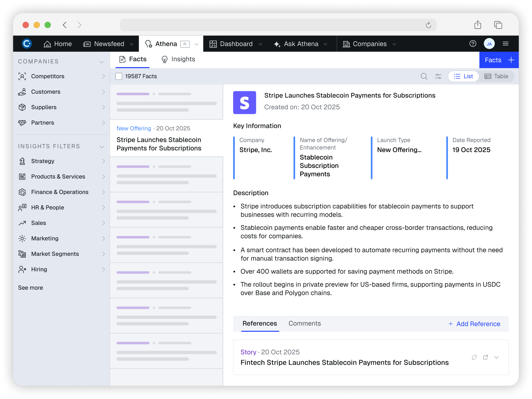Click the unlink icon on the Story reference
Image resolution: width=532 pixels, height=399 pixels.
[x=474, y=357]
